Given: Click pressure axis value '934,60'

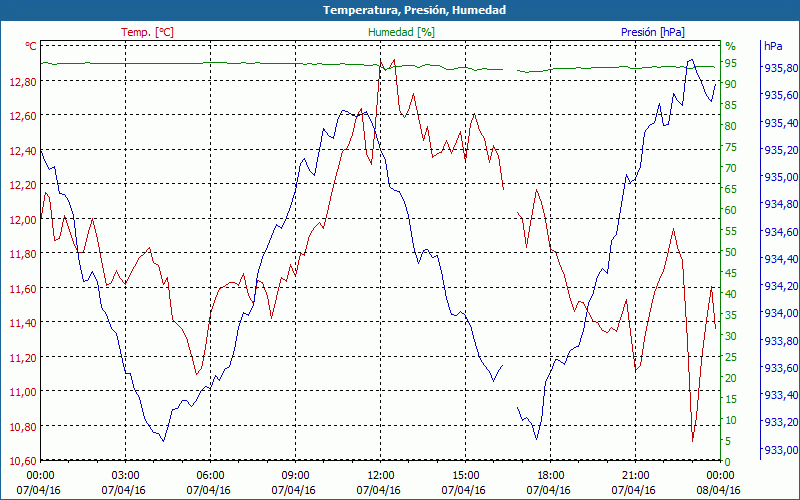Looking at the screenshot, I should [x=781, y=232].
